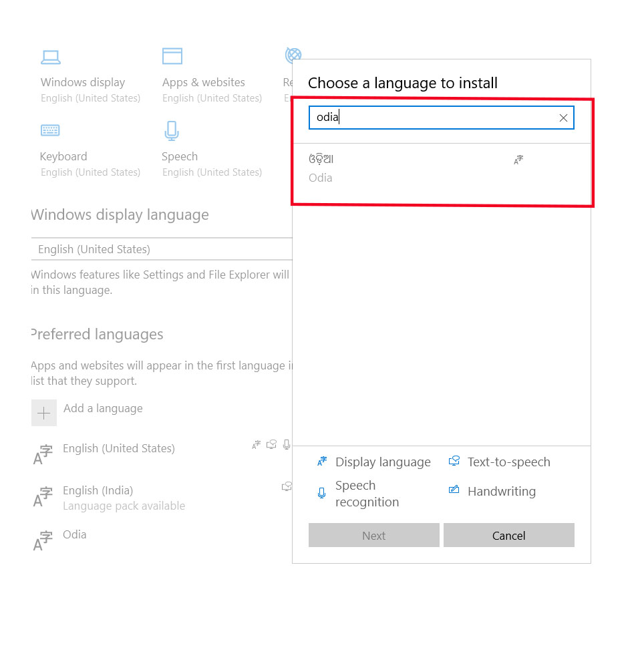Click the Display language legend label
636x672 pixels.
click(x=383, y=462)
